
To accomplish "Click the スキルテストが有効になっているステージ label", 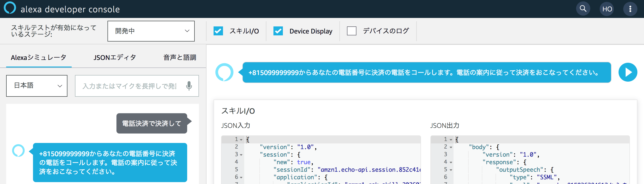I will pos(54,31).
